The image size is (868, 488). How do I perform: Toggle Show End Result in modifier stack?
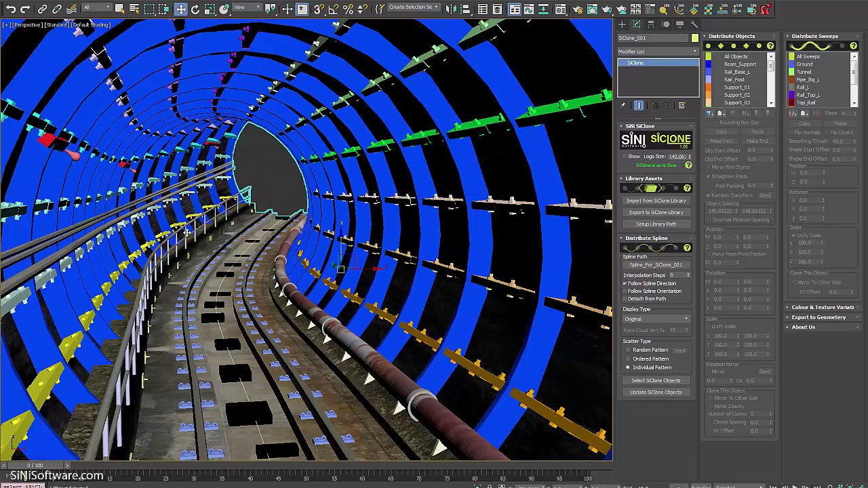639,105
